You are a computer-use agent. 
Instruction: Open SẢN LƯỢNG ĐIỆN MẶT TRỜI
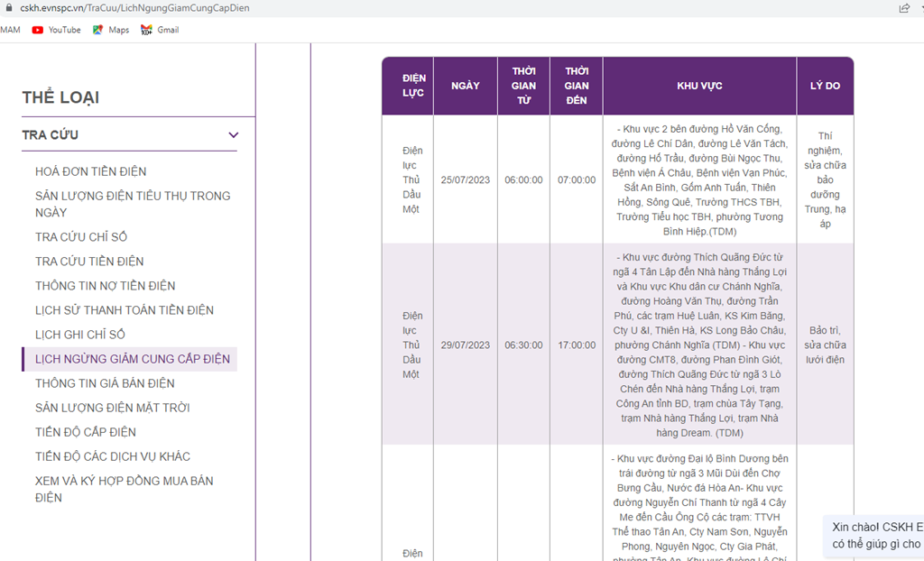pyautogui.click(x=112, y=408)
